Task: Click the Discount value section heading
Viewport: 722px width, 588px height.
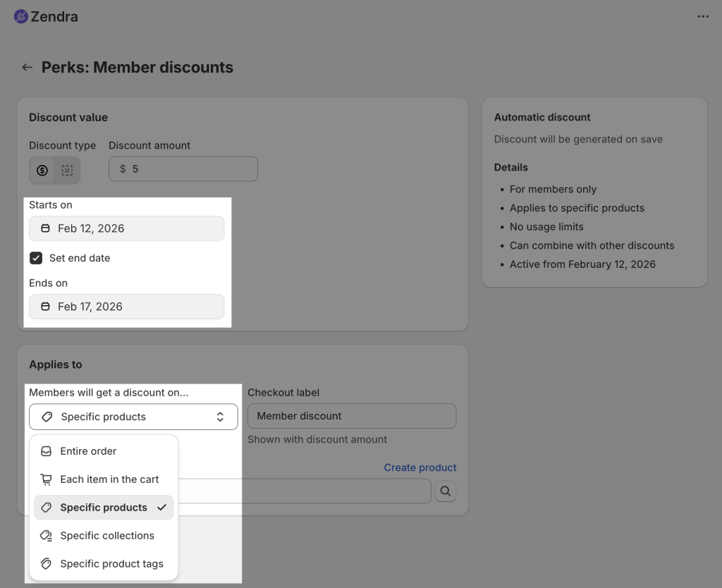Action: pyautogui.click(x=68, y=118)
